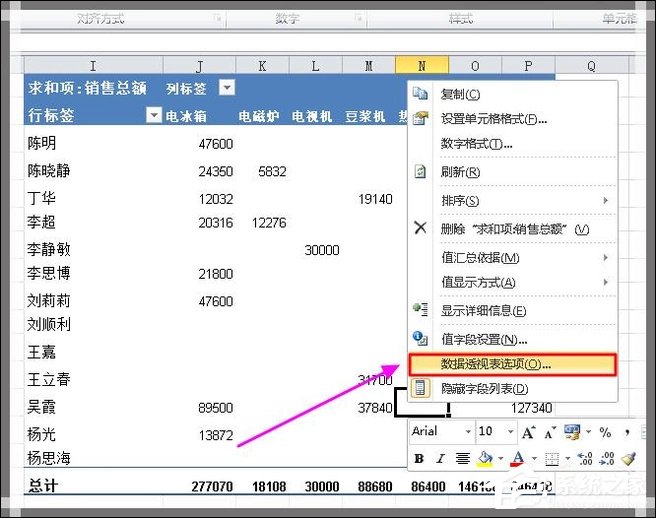Toggle italic formatting in mini toolbar
Image resolution: width=656 pixels, height=518 pixels.
pos(441,459)
